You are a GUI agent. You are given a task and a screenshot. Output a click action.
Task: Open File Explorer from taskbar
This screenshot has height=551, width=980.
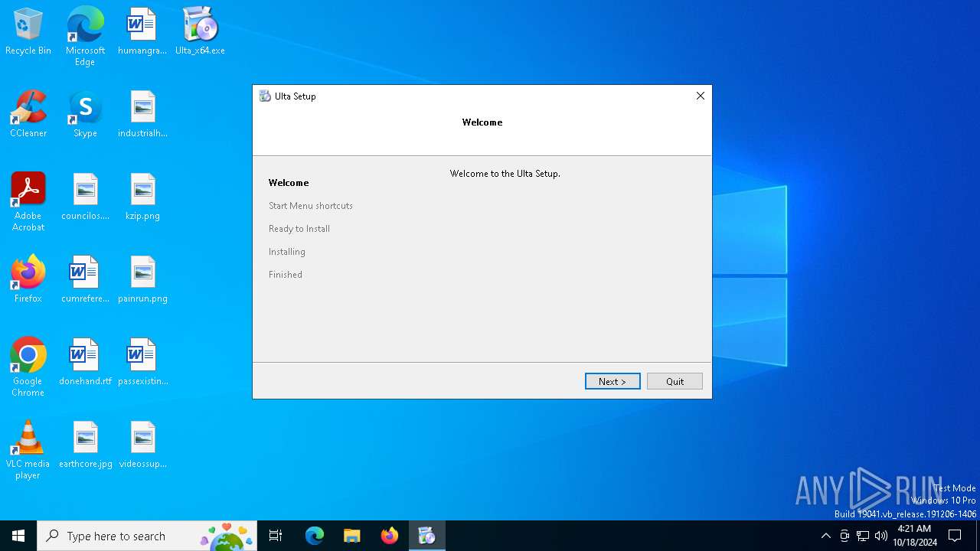pyautogui.click(x=352, y=536)
